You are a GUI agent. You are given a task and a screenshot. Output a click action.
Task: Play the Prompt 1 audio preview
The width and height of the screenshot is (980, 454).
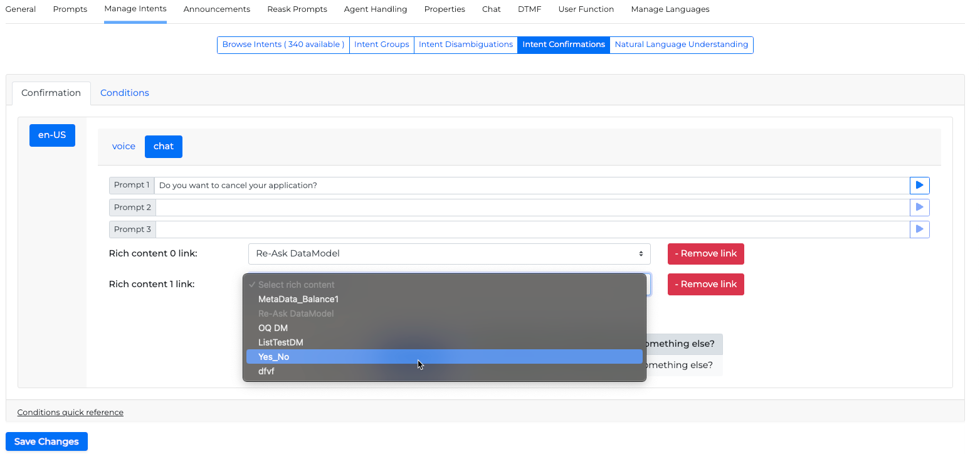919,186
